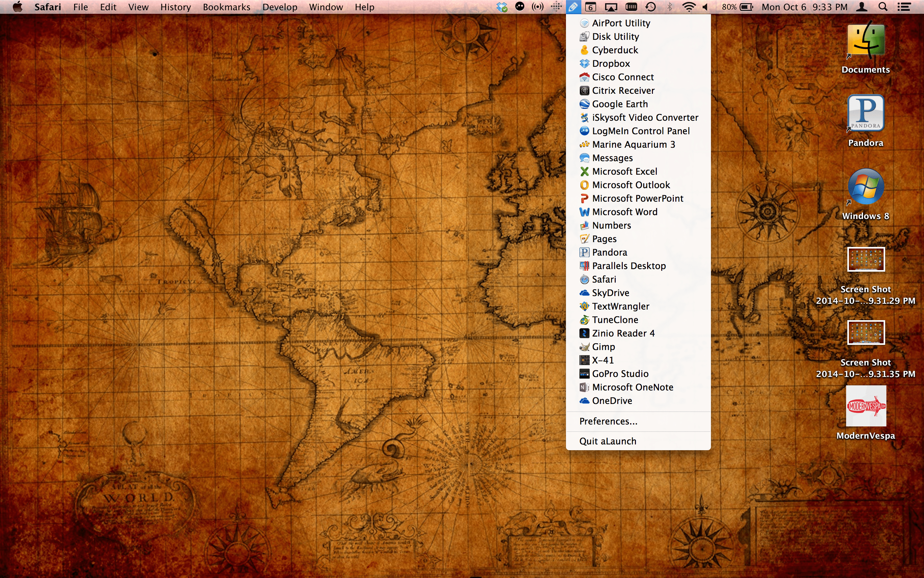Click the Parallels Desktop icon
The height and width of the screenshot is (578, 924).
[584, 266]
